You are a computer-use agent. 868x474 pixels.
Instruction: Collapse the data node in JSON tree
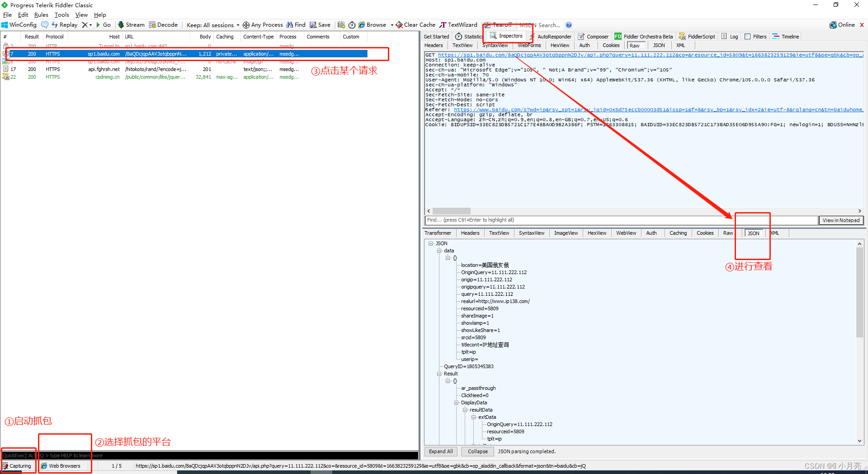439,251
